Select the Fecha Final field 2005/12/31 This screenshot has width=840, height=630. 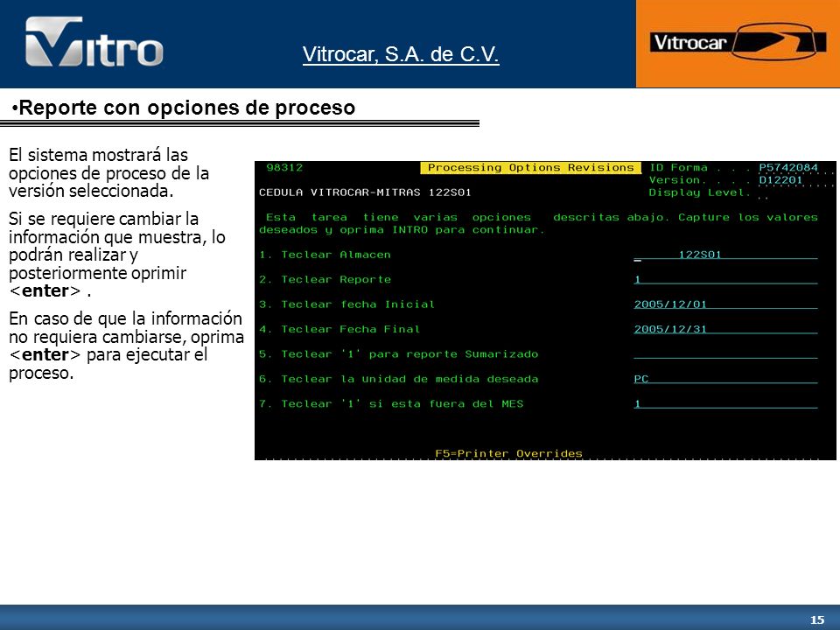click(x=725, y=329)
